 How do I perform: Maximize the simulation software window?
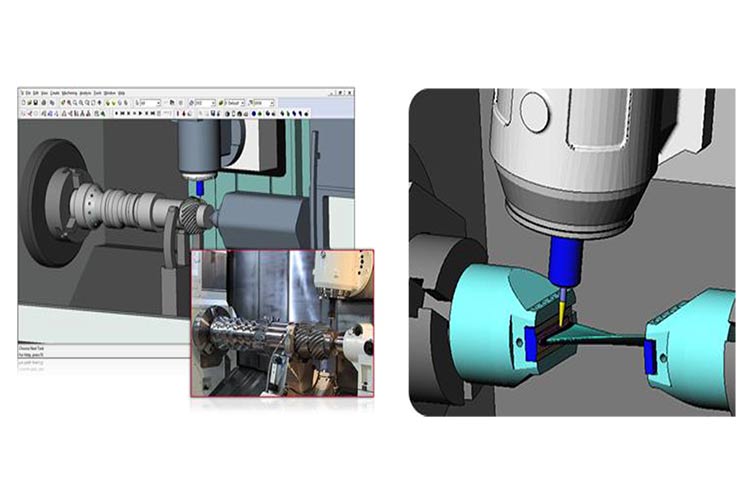341,93
